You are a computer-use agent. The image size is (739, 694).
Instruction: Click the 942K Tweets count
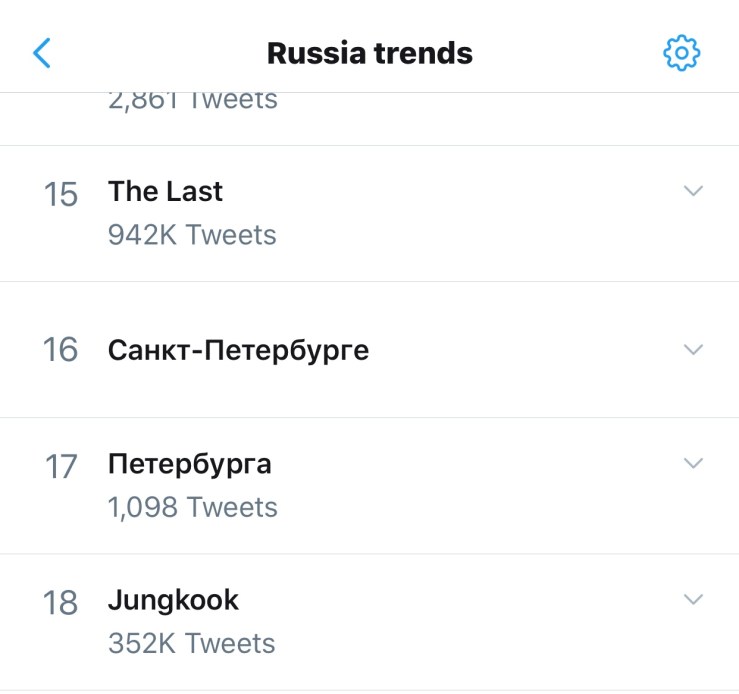pos(192,235)
